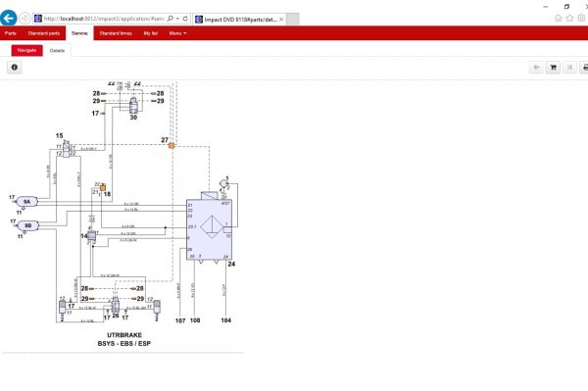Click the browser forward arrow button
Image resolution: width=588 pixels, height=391 pixels.
pos(24,18)
